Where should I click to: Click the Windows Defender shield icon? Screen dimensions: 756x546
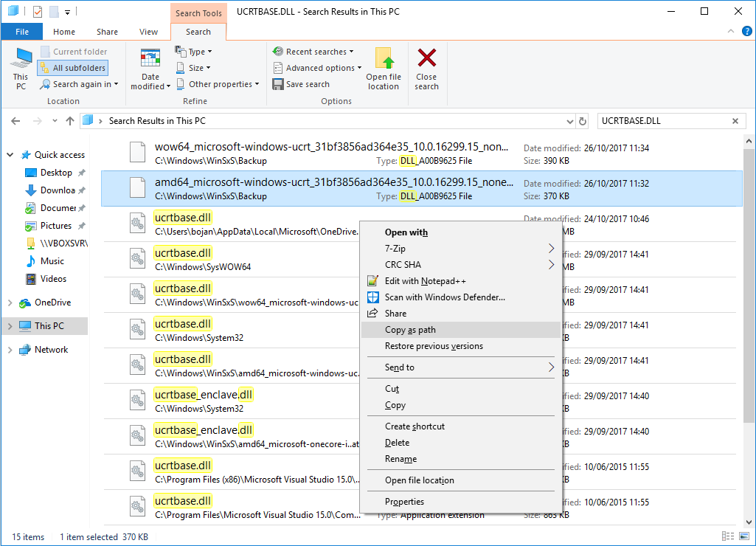point(372,297)
